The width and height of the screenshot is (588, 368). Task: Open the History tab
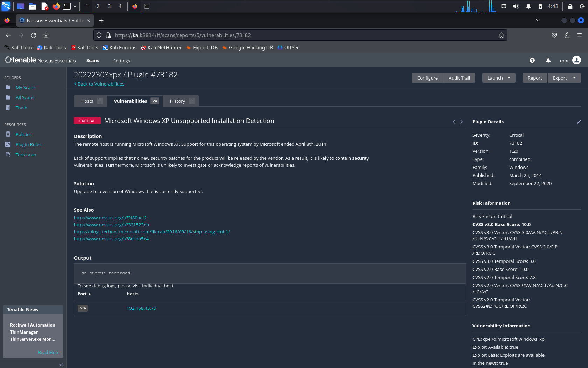[x=181, y=101]
